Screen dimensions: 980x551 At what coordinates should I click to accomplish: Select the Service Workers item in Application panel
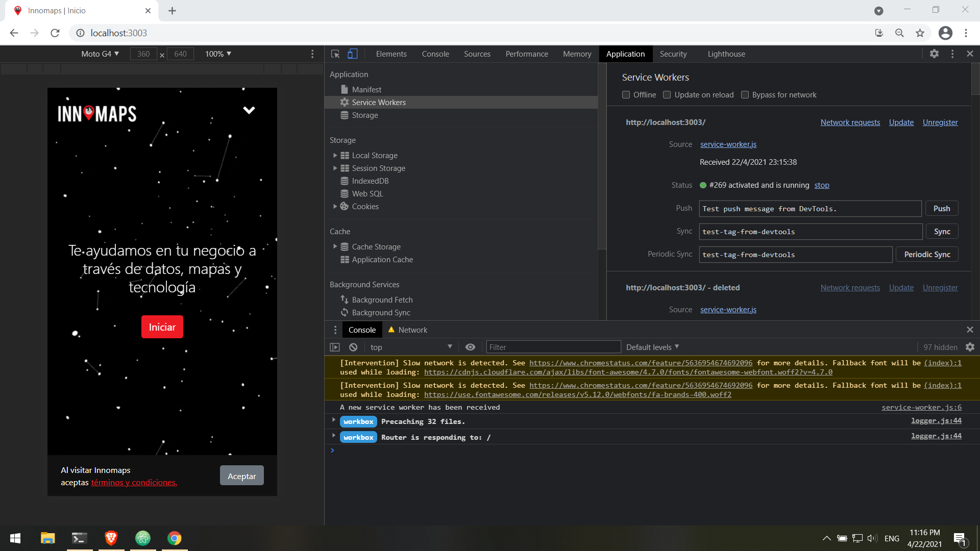378,102
